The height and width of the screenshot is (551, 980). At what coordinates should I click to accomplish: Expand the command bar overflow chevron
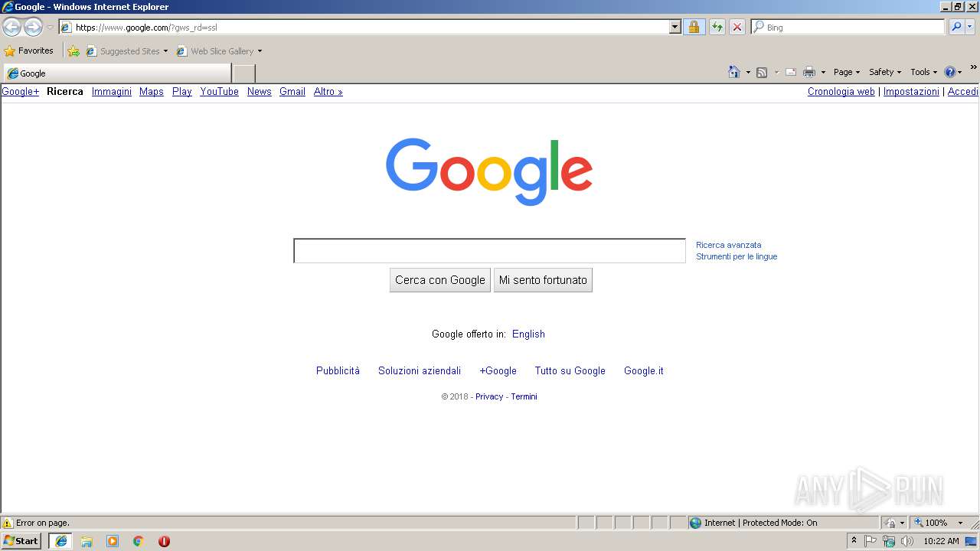point(973,67)
